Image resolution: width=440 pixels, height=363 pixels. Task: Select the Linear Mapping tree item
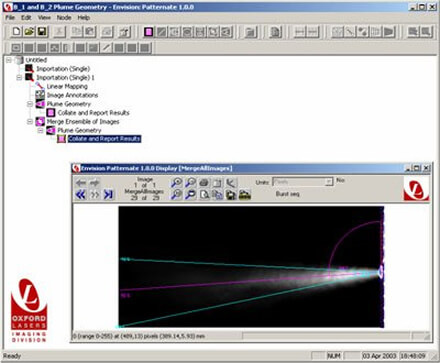point(67,86)
